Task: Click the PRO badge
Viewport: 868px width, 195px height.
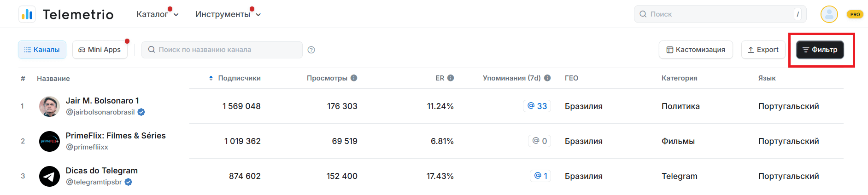Action: click(855, 14)
